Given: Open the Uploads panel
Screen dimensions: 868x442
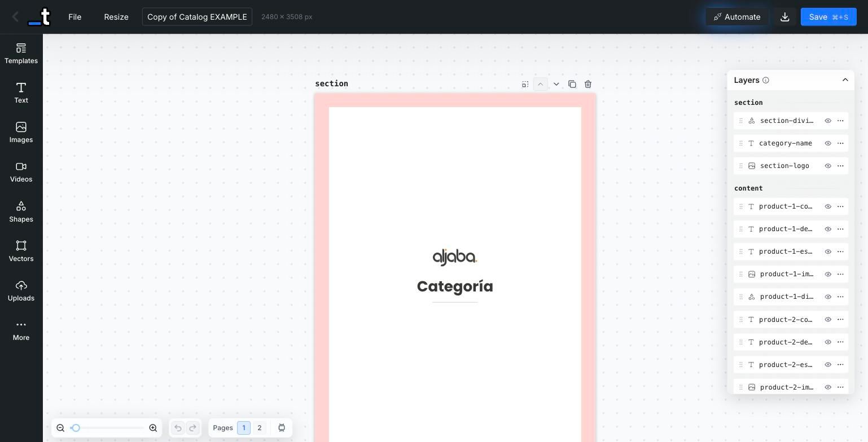Looking at the screenshot, I should (21, 291).
